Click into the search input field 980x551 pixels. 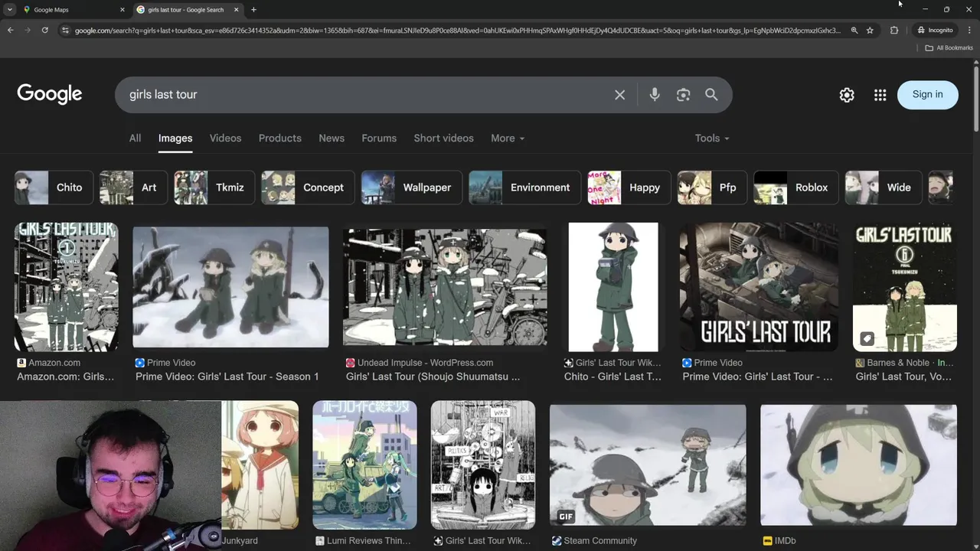tap(364, 95)
